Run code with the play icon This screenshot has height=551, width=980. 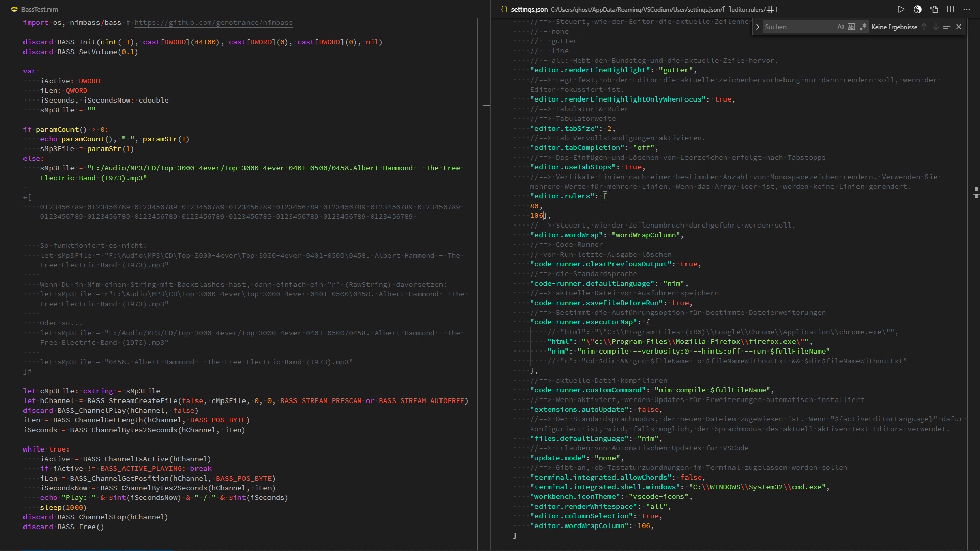901,9
